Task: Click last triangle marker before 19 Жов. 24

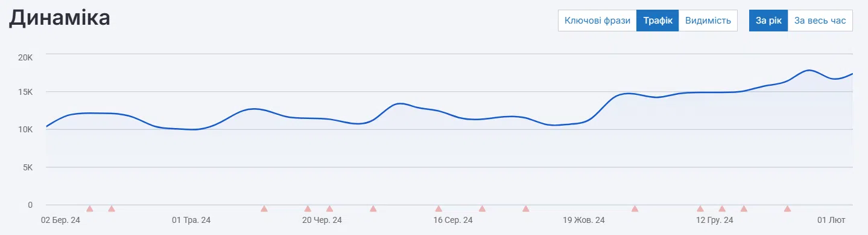Action: 526,208
